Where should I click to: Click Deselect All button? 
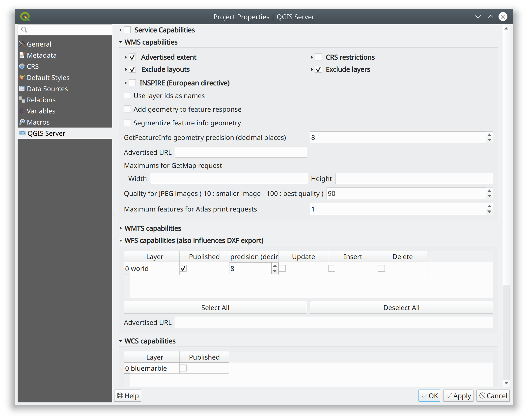pyautogui.click(x=401, y=308)
